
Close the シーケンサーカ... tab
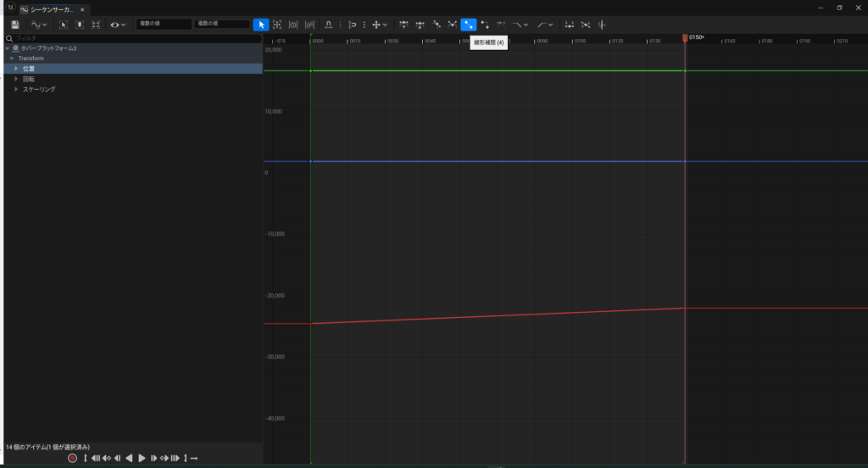[82, 9]
